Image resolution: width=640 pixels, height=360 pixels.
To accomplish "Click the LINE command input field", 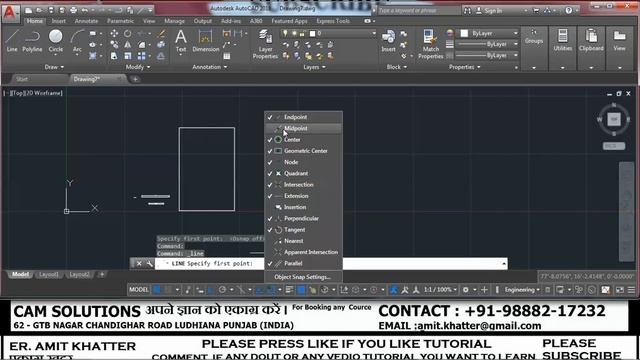I will tap(331, 264).
